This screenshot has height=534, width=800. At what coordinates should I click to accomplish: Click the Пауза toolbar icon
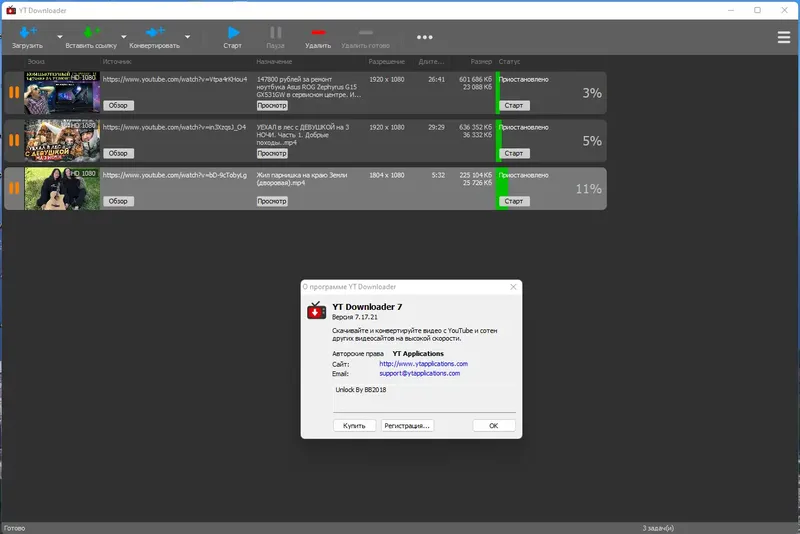click(276, 33)
